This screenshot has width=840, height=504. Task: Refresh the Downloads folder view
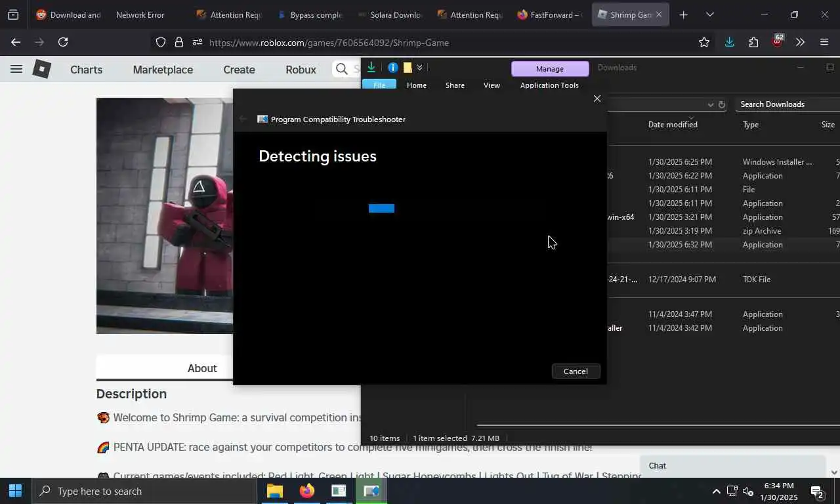pyautogui.click(x=722, y=104)
